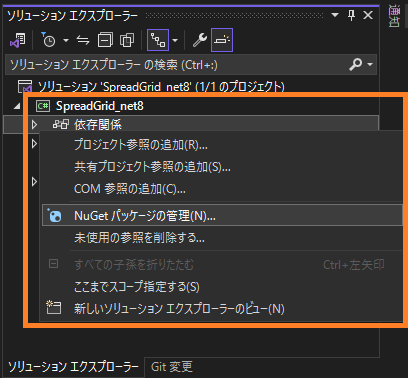Open pending changes filter clock icon

[x=48, y=40]
